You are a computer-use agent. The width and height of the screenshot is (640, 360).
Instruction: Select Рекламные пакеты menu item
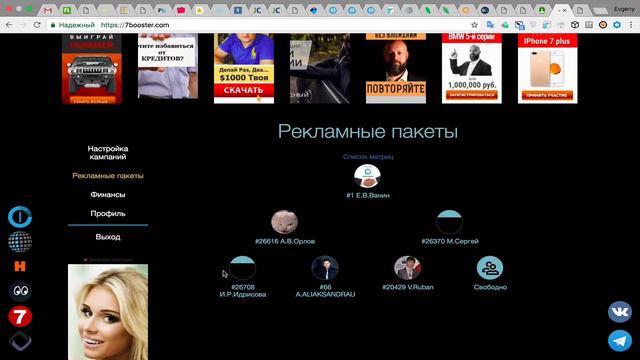pos(108,176)
